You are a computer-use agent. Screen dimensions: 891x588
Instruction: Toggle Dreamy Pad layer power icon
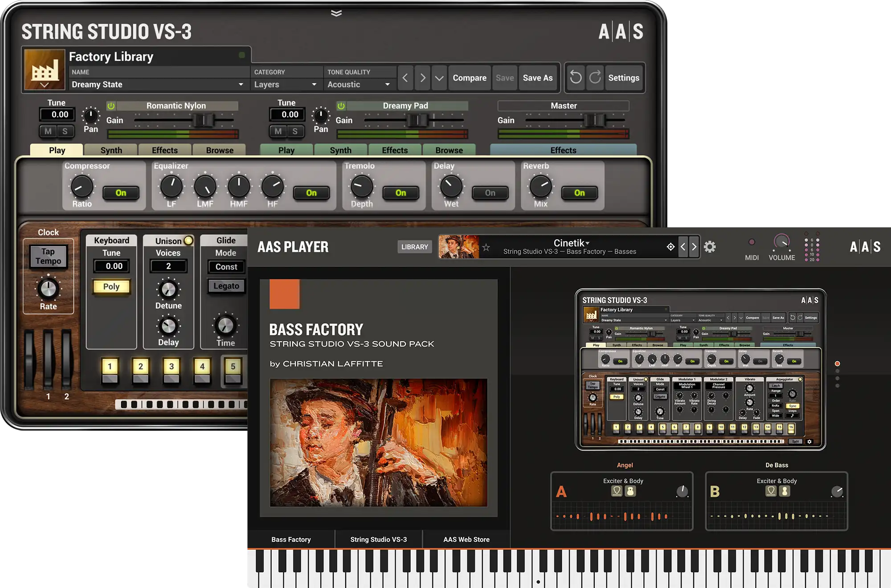pyautogui.click(x=341, y=106)
